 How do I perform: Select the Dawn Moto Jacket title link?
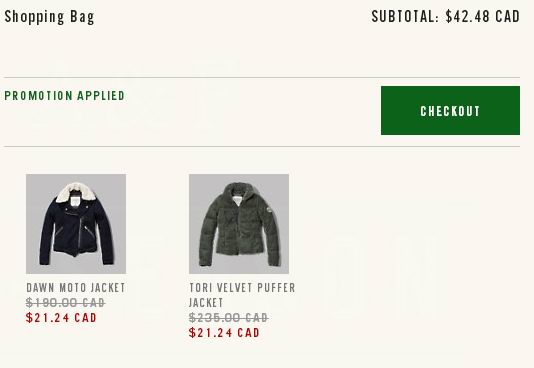[x=76, y=288]
